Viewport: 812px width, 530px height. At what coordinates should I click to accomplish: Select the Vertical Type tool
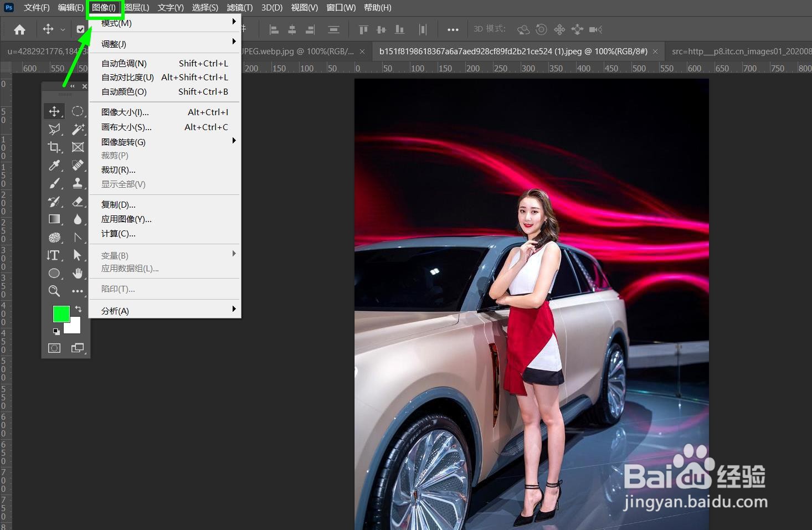(x=54, y=255)
